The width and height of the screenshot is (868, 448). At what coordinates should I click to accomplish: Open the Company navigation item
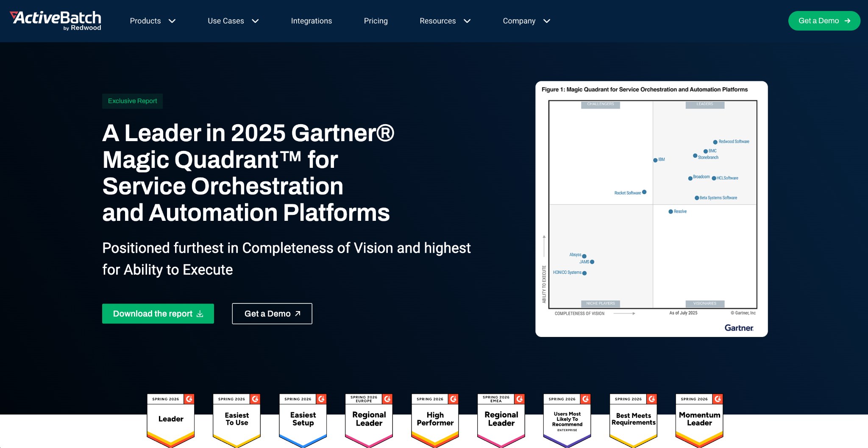click(519, 21)
